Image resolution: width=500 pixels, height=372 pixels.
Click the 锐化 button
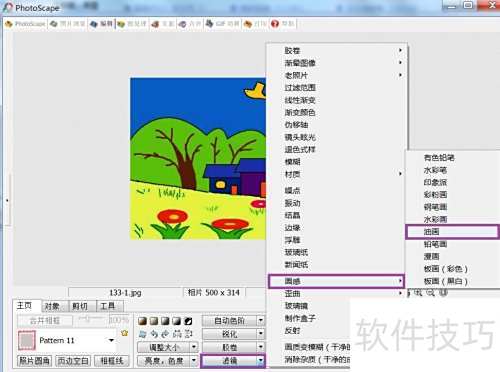tap(230, 334)
